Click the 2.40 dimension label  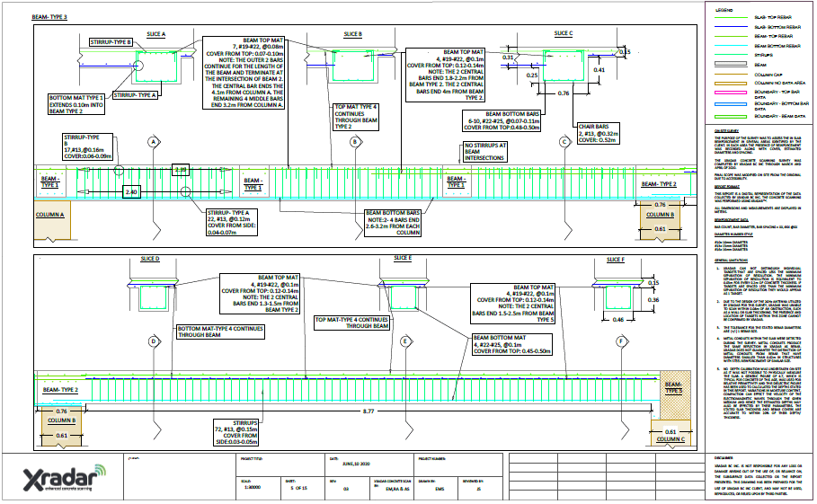click(x=131, y=192)
